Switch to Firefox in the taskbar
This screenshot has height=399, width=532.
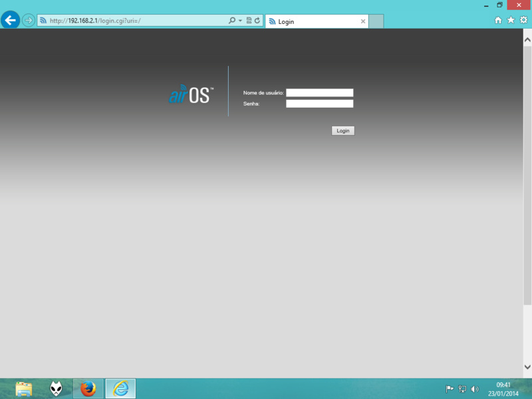(x=88, y=389)
